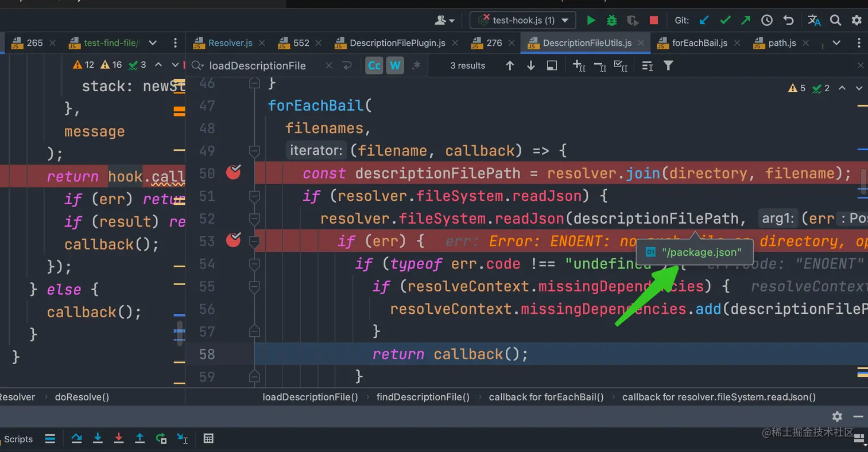Collapse the code fold at line 49
The image size is (868, 452).
(254, 151)
